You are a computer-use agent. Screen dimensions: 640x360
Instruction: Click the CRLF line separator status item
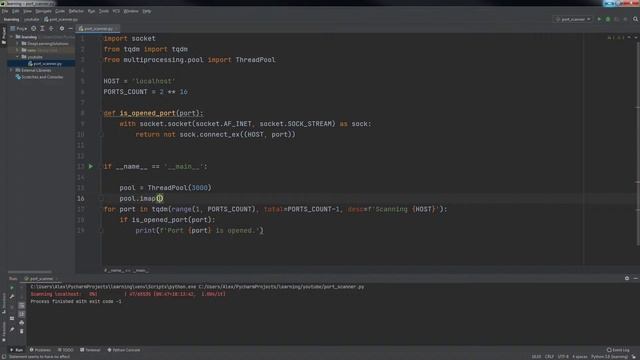(549, 357)
